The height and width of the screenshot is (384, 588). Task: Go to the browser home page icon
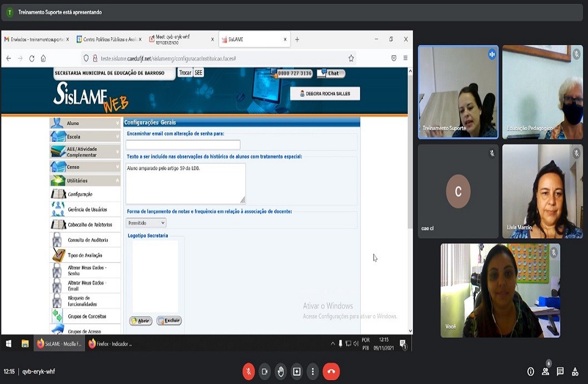(43, 58)
